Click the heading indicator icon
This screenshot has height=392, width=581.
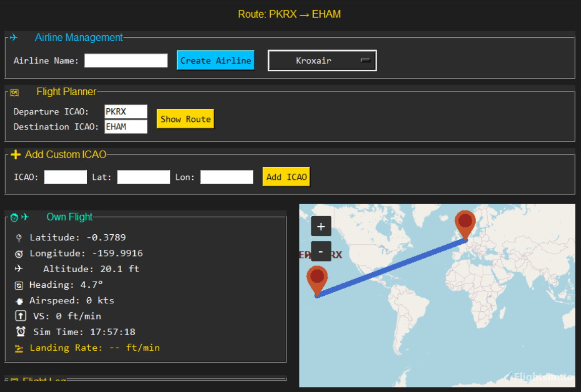click(x=19, y=284)
